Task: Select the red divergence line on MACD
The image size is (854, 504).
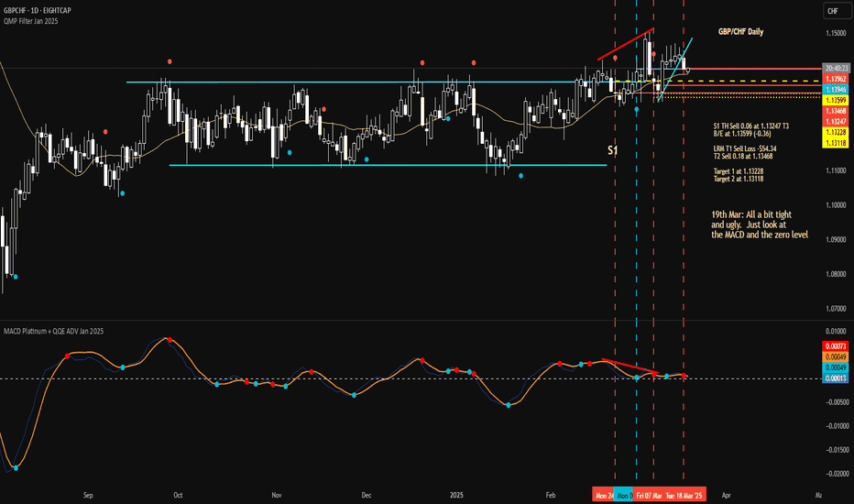Action: pyautogui.click(x=630, y=366)
